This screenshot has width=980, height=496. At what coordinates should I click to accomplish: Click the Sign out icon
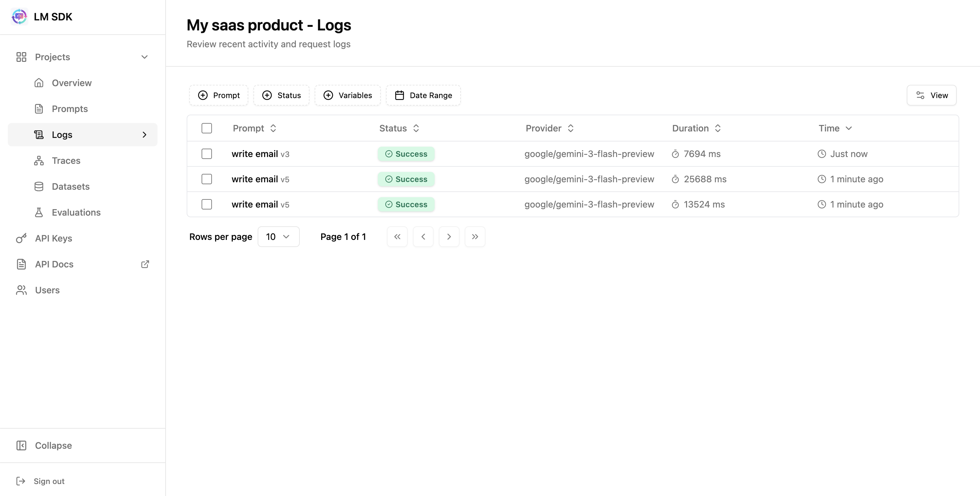point(21,480)
